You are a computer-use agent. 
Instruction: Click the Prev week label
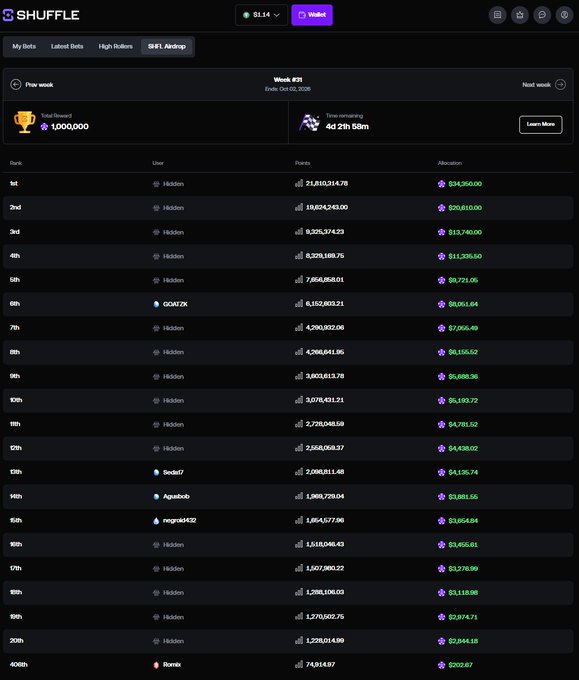point(39,85)
